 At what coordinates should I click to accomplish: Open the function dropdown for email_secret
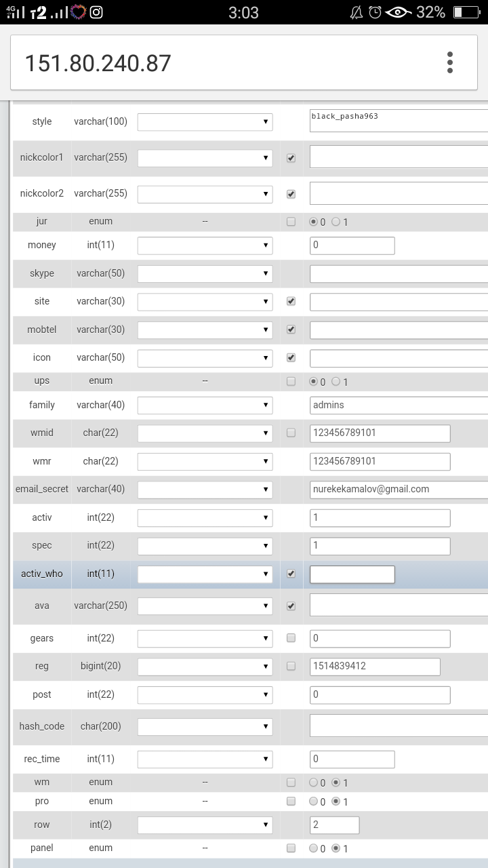(x=205, y=490)
